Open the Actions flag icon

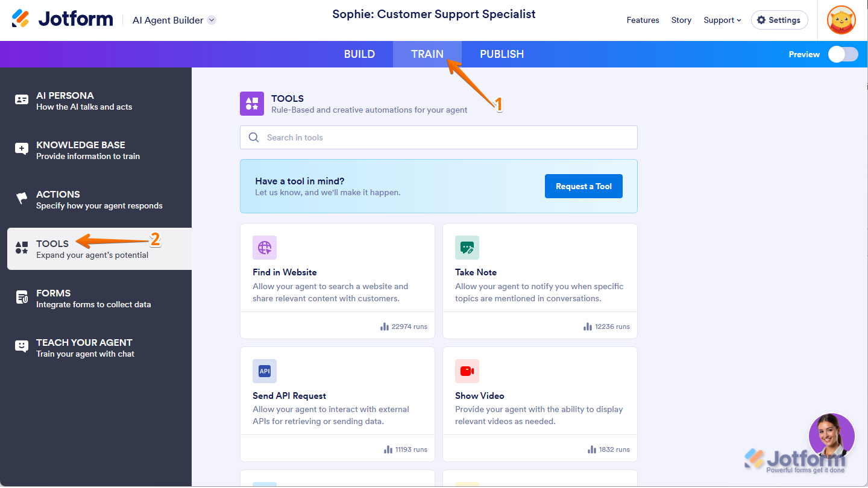(x=22, y=198)
